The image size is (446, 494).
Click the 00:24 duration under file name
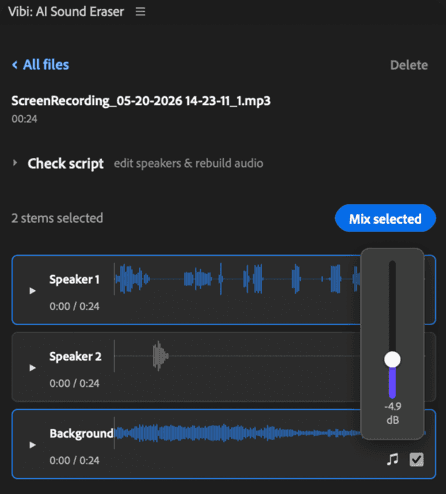[24, 119]
